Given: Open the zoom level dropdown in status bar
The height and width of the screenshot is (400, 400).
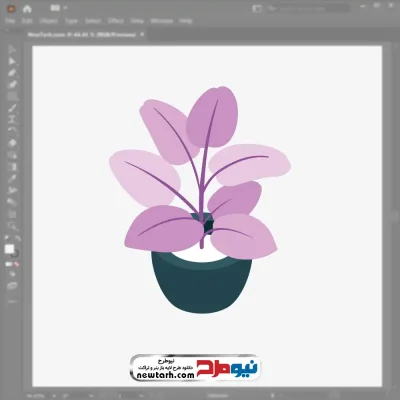Looking at the screenshot, I should (53, 396).
